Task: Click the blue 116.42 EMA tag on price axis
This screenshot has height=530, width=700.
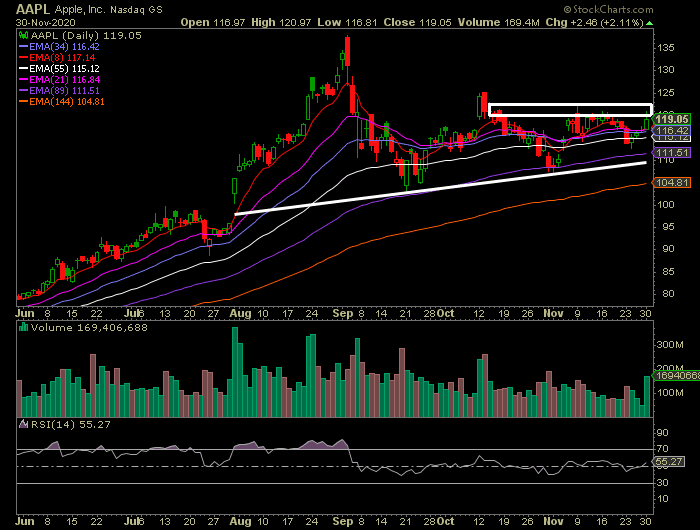Action: (x=672, y=130)
